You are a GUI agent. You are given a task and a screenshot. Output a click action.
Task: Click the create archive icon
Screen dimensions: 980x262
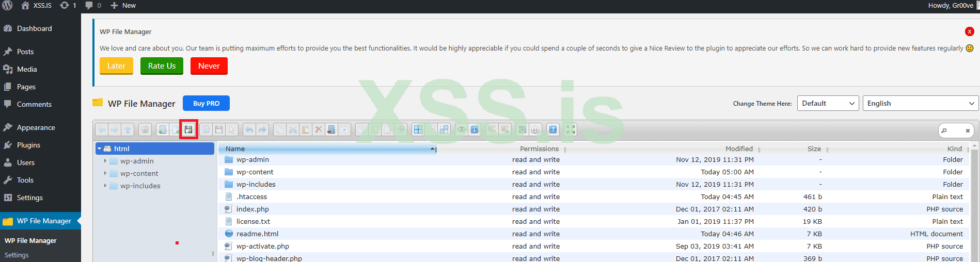(x=504, y=129)
